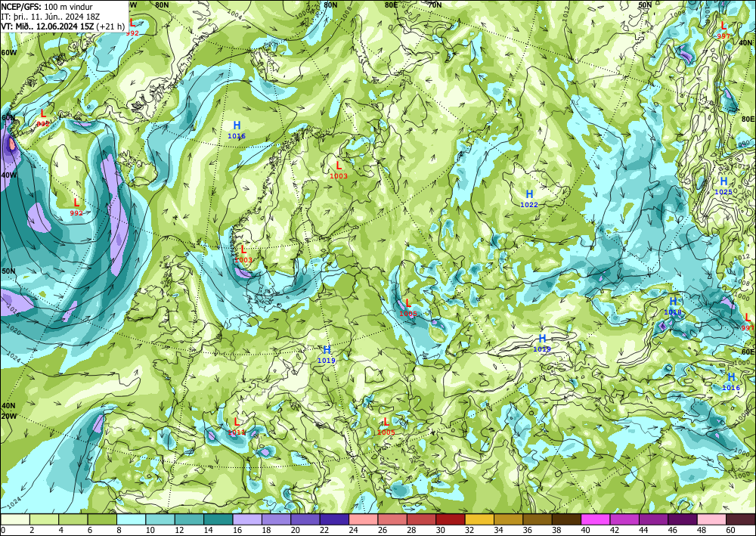This screenshot has height=536, width=756.
Task: Click the red L above "1011"
Action: pos(237,423)
